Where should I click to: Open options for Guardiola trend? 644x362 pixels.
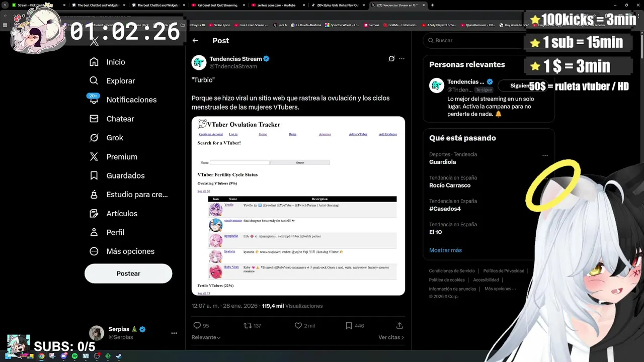click(545, 155)
